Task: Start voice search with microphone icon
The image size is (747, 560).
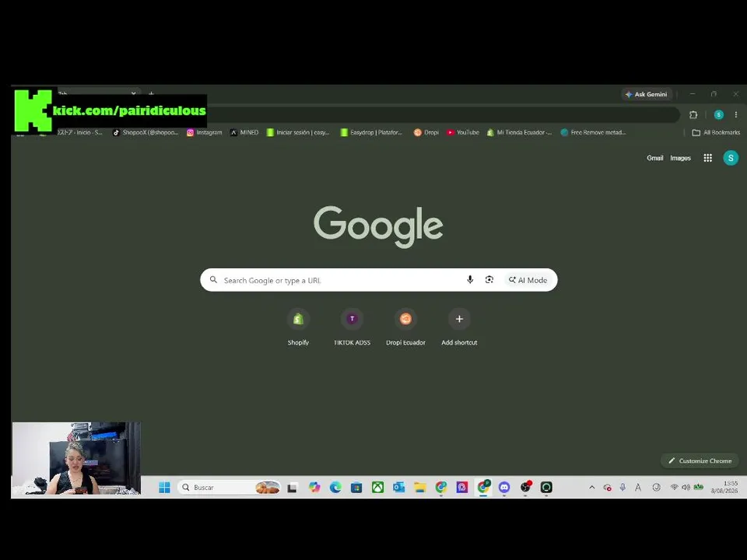Action: point(470,280)
